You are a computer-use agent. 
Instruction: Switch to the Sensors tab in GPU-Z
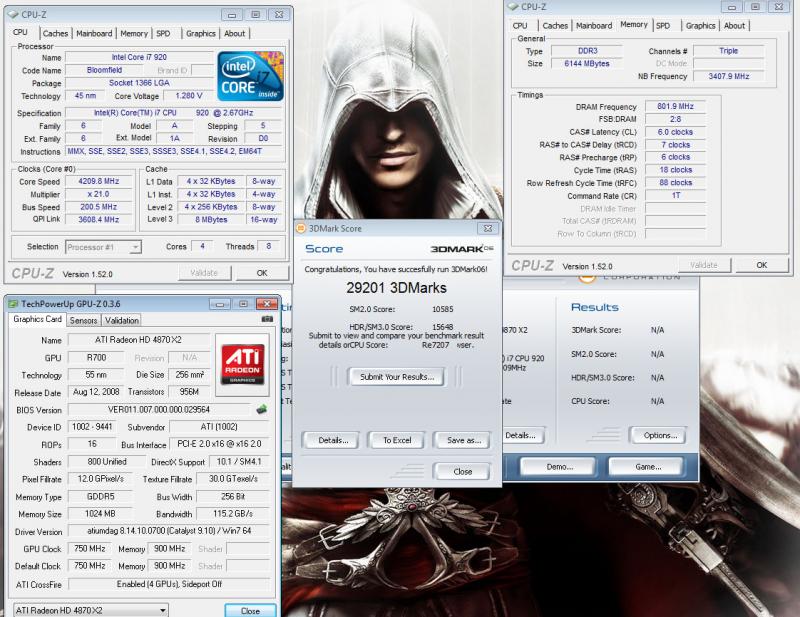[x=83, y=320]
